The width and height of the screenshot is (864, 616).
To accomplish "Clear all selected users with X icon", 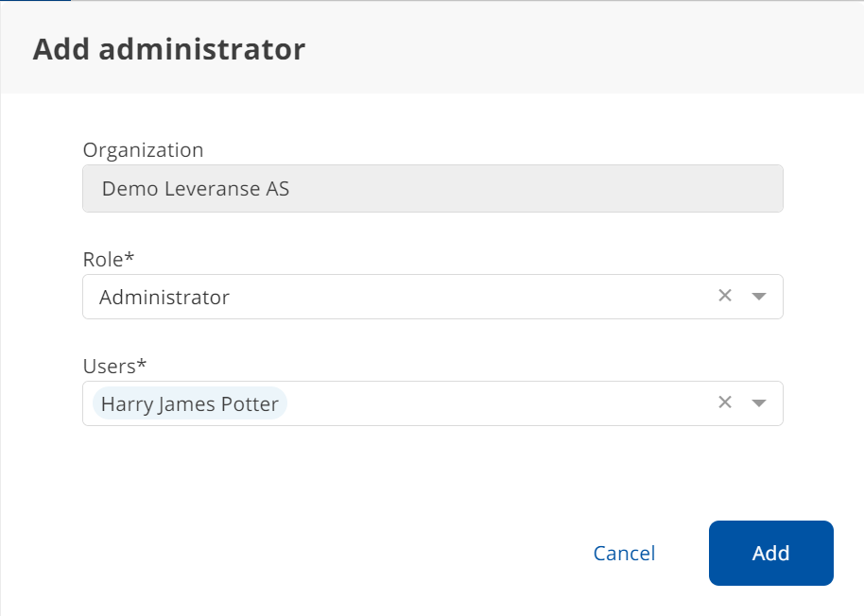I will point(725,402).
